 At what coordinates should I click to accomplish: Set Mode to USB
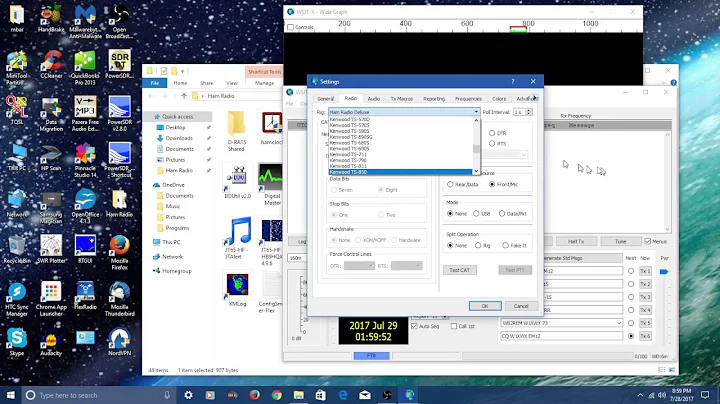click(x=476, y=213)
